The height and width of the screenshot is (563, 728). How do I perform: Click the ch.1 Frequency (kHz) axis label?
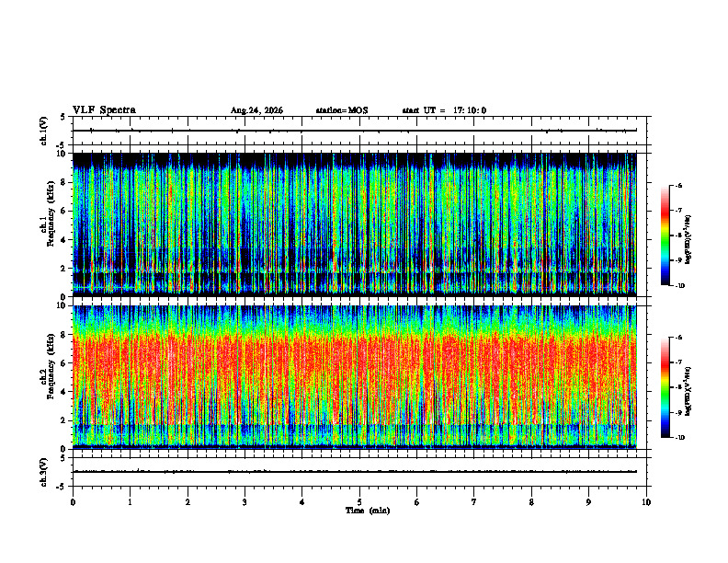coord(49,225)
